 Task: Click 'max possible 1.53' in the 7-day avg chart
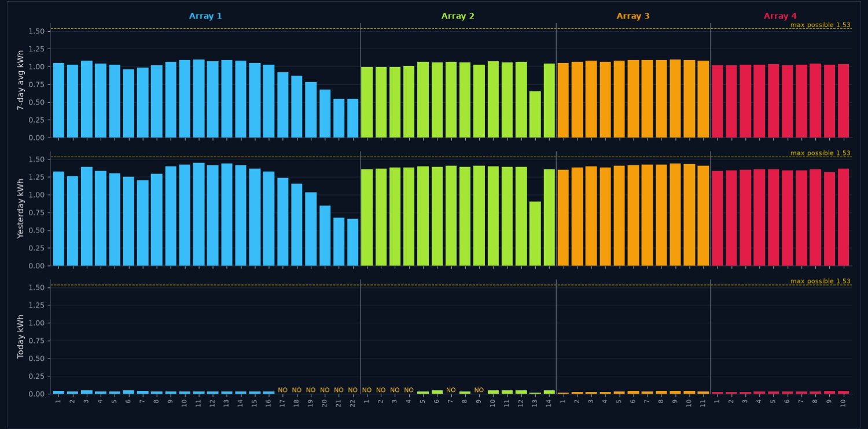click(x=820, y=25)
